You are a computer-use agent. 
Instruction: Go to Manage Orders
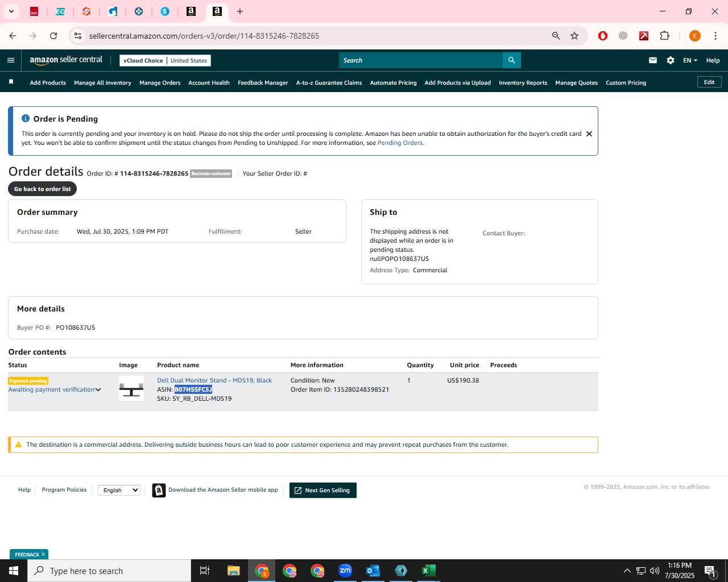[x=160, y=83]
